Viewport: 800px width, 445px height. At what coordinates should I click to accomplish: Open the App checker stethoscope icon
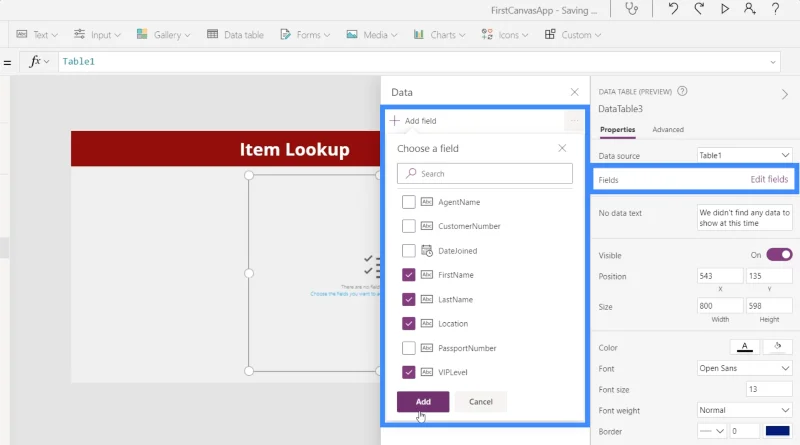tap(632, 9)
